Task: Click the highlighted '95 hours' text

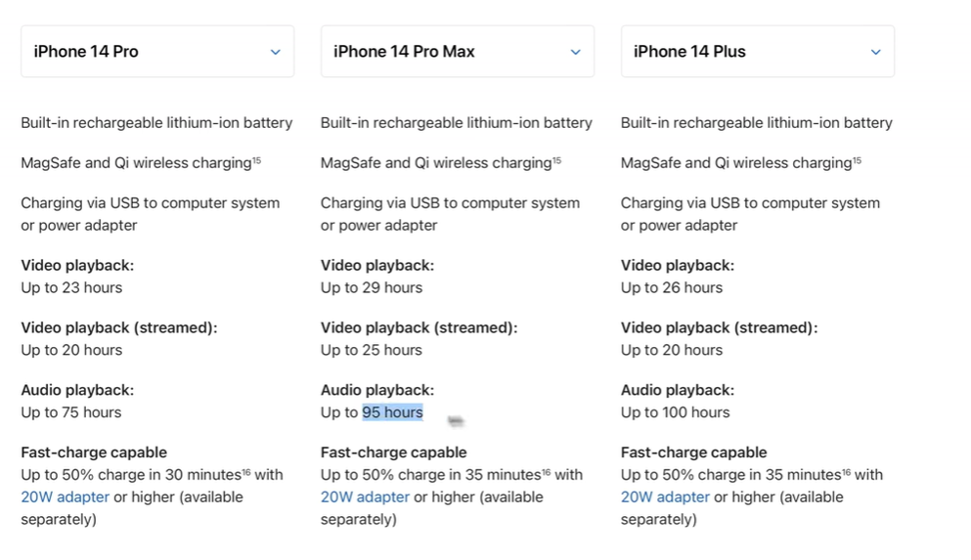Action: [x=393, y=412]
